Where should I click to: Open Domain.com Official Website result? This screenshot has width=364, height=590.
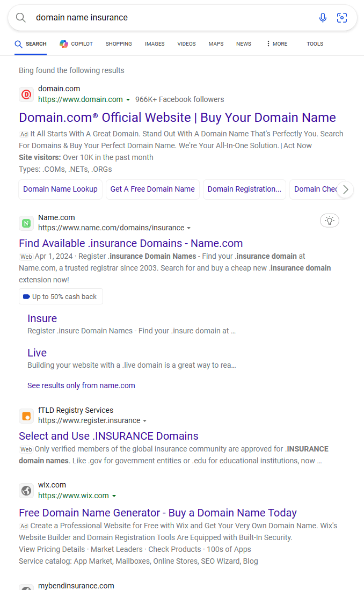pyautogui.click(x=177, y=118)
